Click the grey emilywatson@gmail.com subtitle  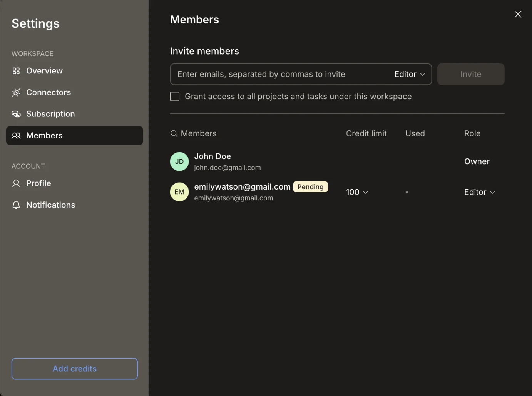(234, 198)
